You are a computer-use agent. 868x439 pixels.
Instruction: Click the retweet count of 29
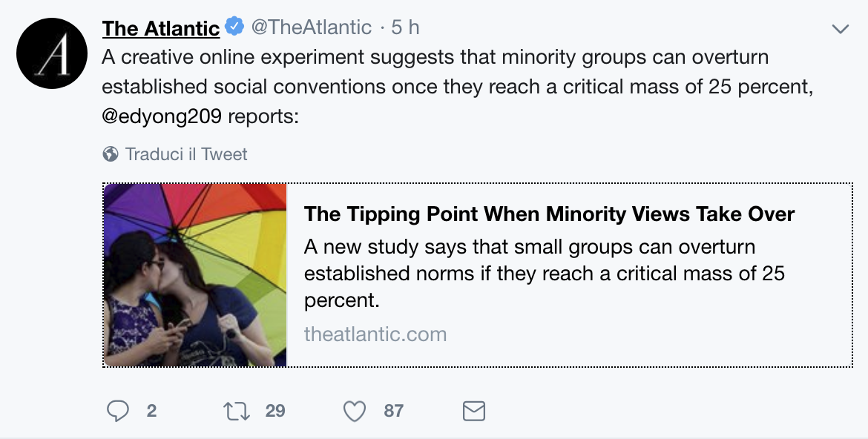pyautogui.click(x=275, y=411)
